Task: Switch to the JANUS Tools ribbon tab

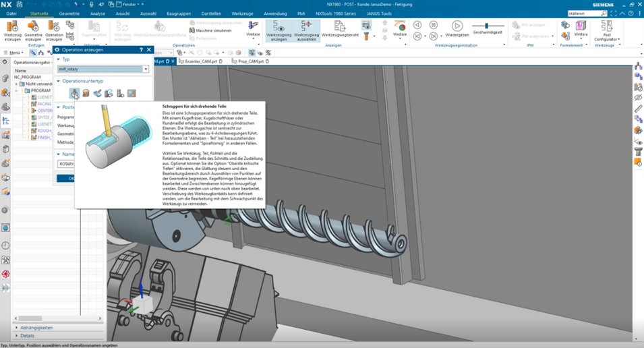Action: point(379,13)
